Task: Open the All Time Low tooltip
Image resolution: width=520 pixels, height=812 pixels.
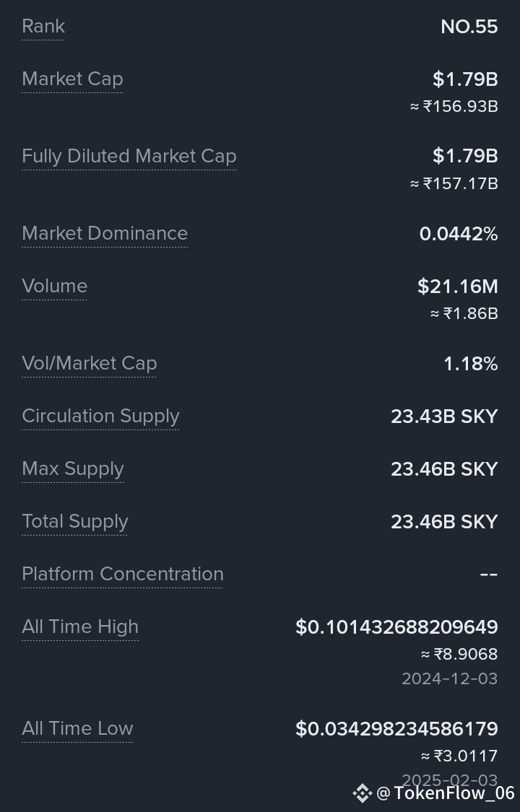Action: tap(78, 728)
